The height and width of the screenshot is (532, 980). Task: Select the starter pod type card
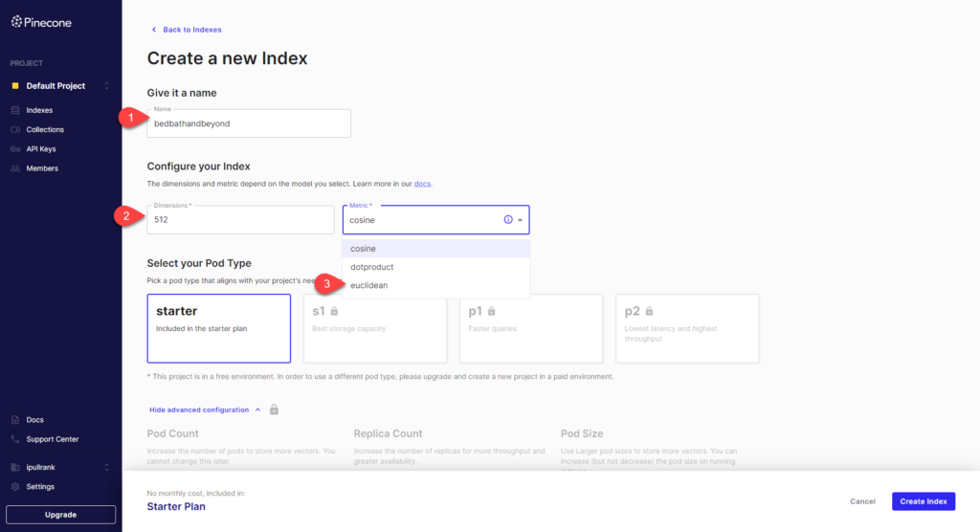pos(219,328)
